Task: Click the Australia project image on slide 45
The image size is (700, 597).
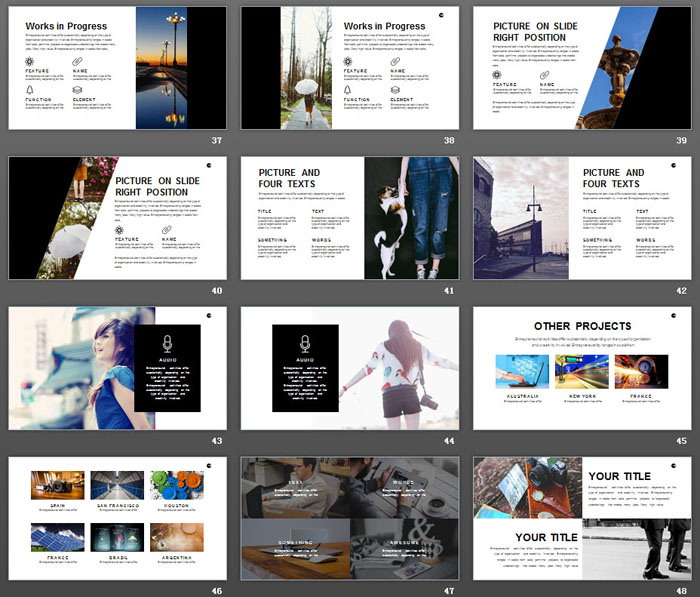Action: (x=521, y=371)
